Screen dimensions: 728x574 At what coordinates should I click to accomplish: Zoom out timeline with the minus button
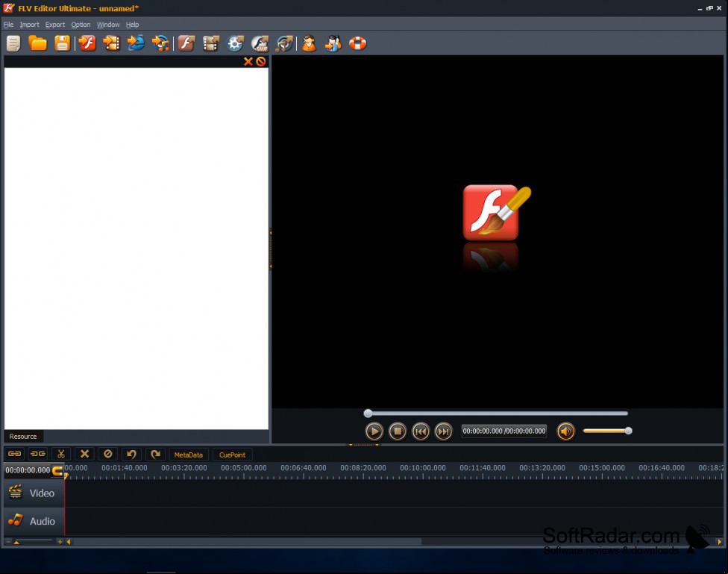[x=8, y=541]
